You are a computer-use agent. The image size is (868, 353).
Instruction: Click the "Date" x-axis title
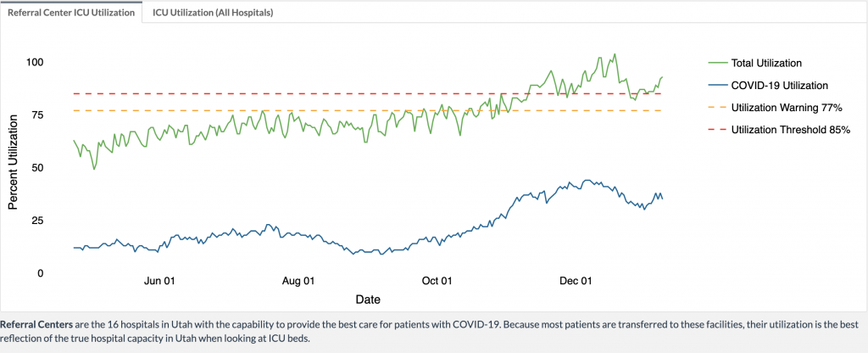click(x=368, y=300)
